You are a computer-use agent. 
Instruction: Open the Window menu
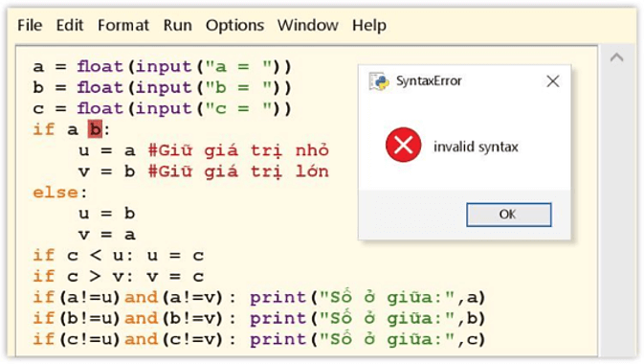[x=307, y=26]
